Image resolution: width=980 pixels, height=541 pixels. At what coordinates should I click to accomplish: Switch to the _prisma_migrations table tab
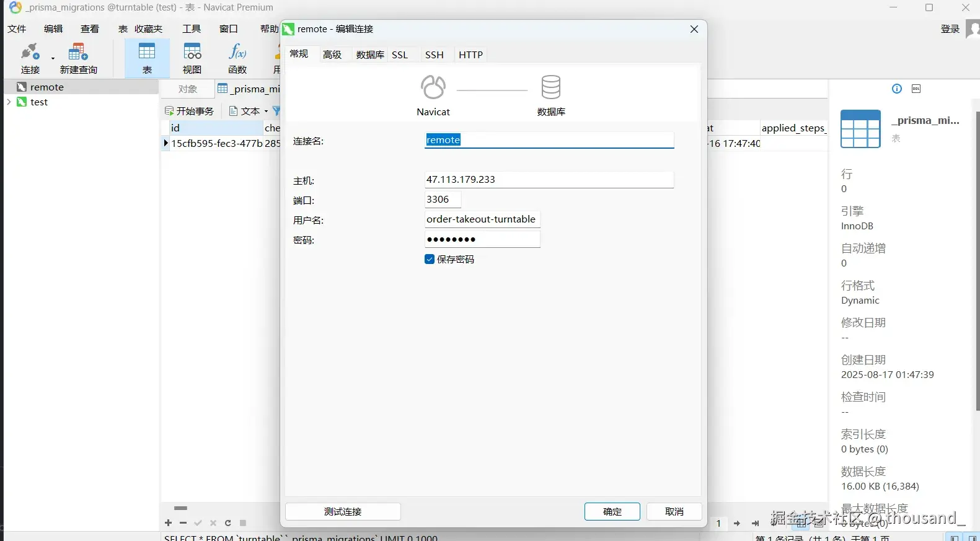click(249, 89)
